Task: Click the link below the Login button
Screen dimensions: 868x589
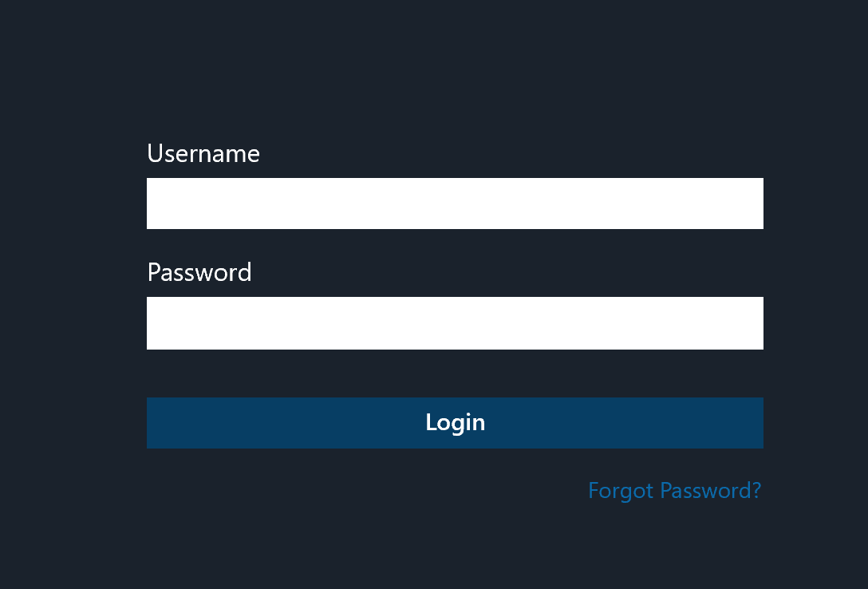Action: click(674, 490)
